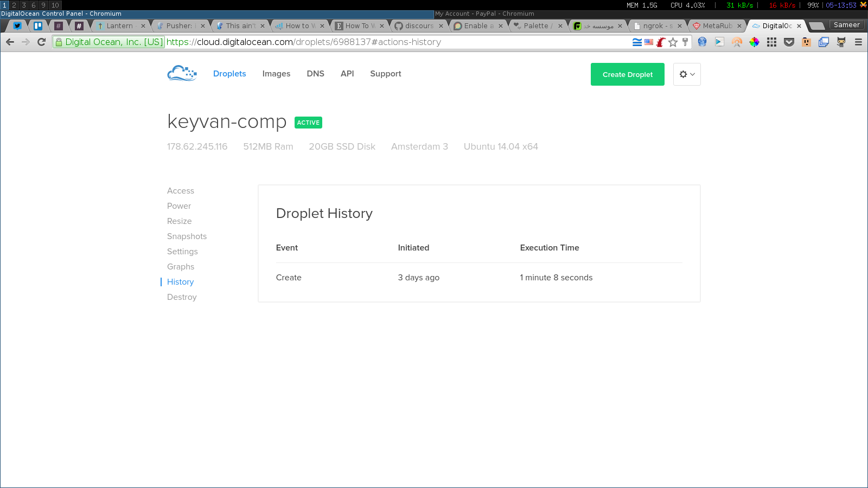The image size is (868, 488).
Task: Open the Support nav item
Action: (386, 74)
